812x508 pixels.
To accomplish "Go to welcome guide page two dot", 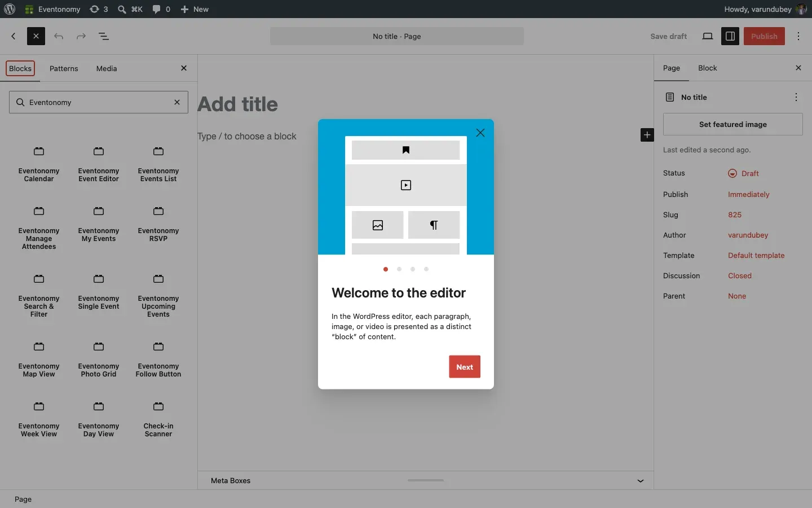I will tap(399, 269).
